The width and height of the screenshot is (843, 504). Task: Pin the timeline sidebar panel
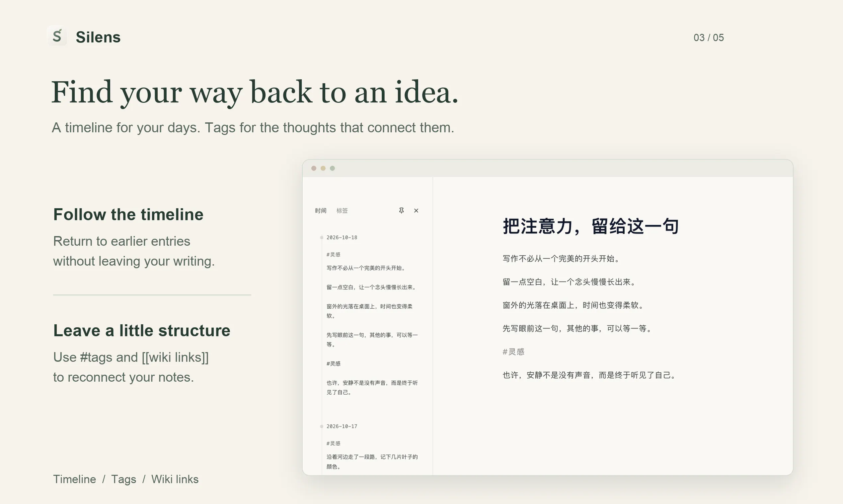click(x=401, y=211)
